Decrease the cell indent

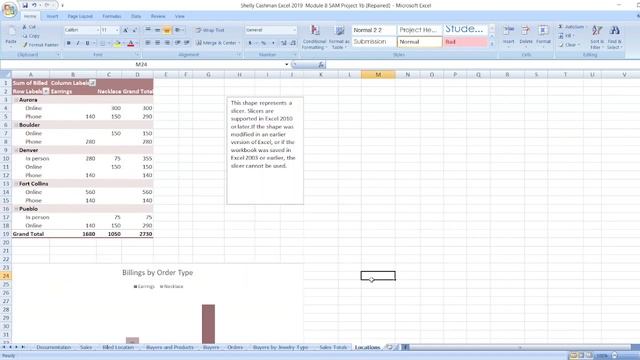(x=178, y=42)
